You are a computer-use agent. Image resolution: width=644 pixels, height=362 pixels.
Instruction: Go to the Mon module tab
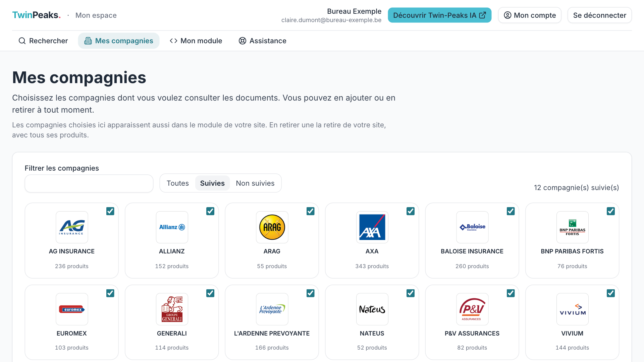(x=196, y=41)
